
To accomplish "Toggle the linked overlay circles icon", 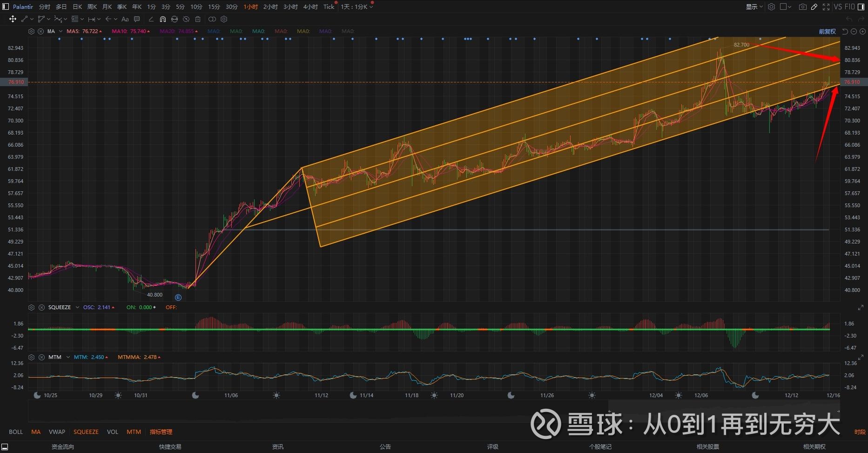I will click(212, 19).
